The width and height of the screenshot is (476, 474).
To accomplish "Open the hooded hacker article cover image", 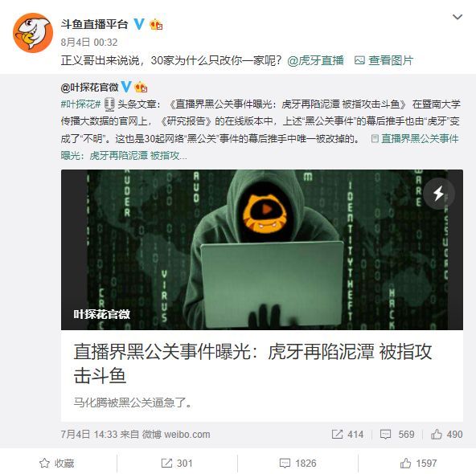I will coord(262,250).
